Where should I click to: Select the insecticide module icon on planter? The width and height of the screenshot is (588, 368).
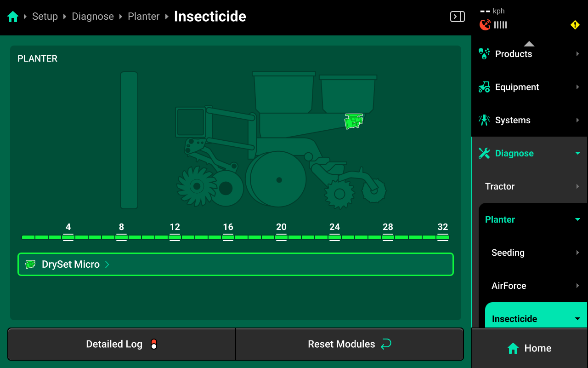[354, 121]
